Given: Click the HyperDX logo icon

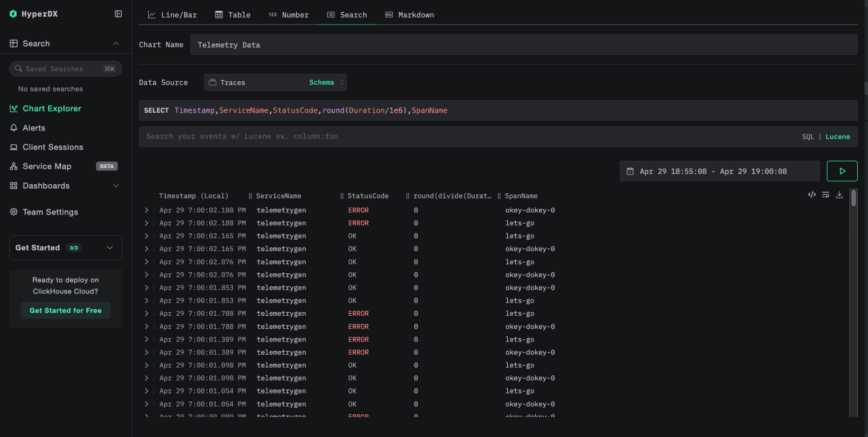Looking at the screenshot, I should [x=13, y=14].
